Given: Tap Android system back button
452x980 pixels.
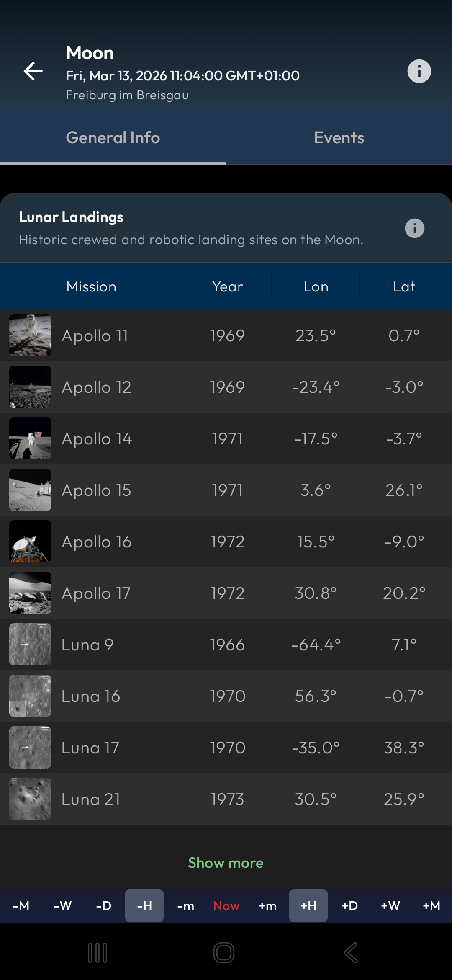Looking at the screenshot, I should click(x=351, y=953).
